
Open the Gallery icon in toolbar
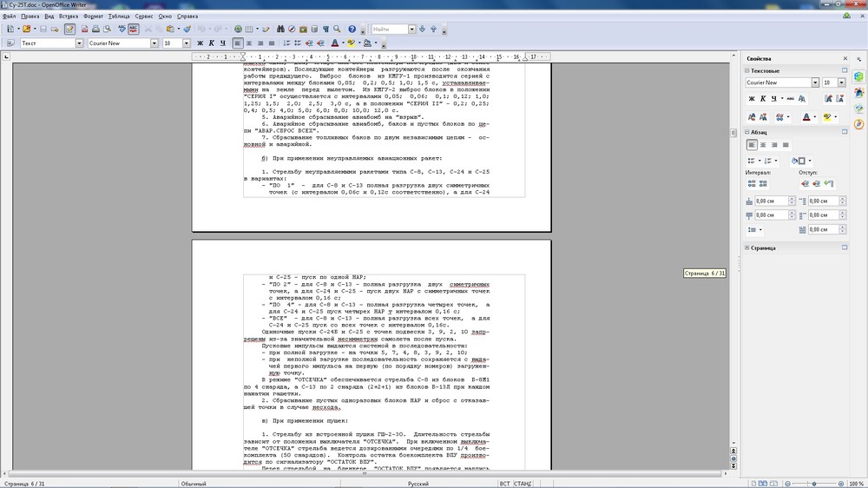(303, 29)
